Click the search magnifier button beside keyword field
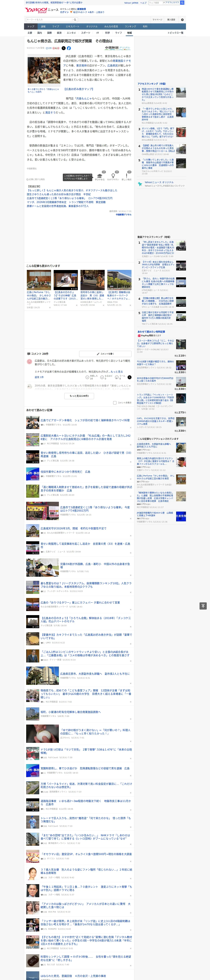210x980 pixels. (75, 20)
